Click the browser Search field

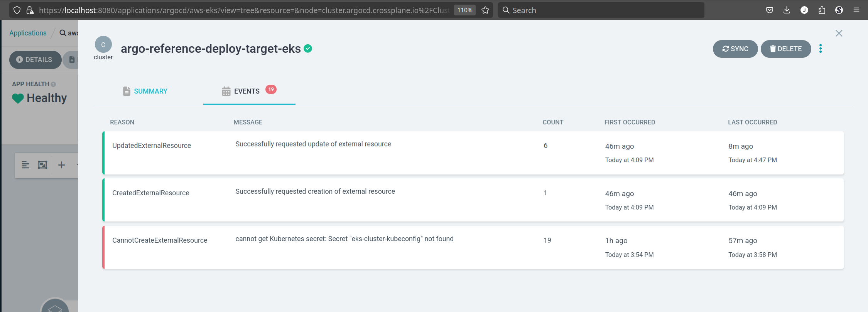(x=602, y=10)
